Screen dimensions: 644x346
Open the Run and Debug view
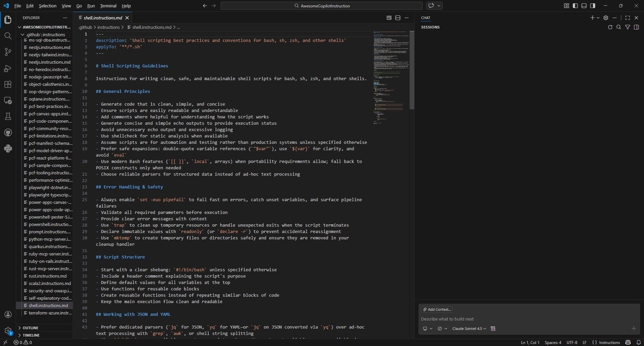pos(8,68)
